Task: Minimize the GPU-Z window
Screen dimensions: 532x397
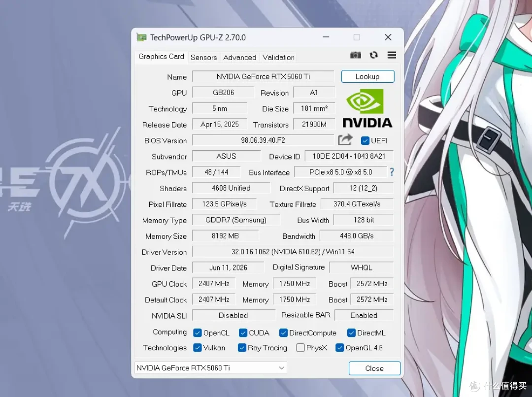Action: pyautogui.click(x=326, y=37)
